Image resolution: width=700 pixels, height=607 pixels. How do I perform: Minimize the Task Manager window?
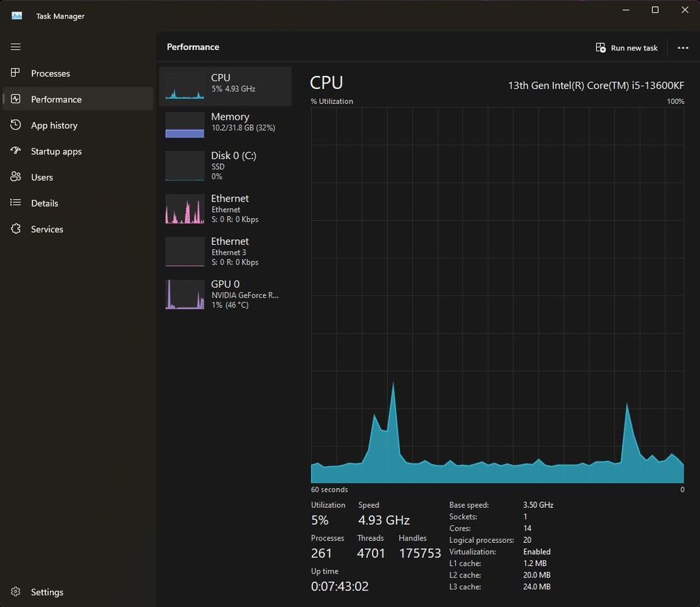[626, 10]
